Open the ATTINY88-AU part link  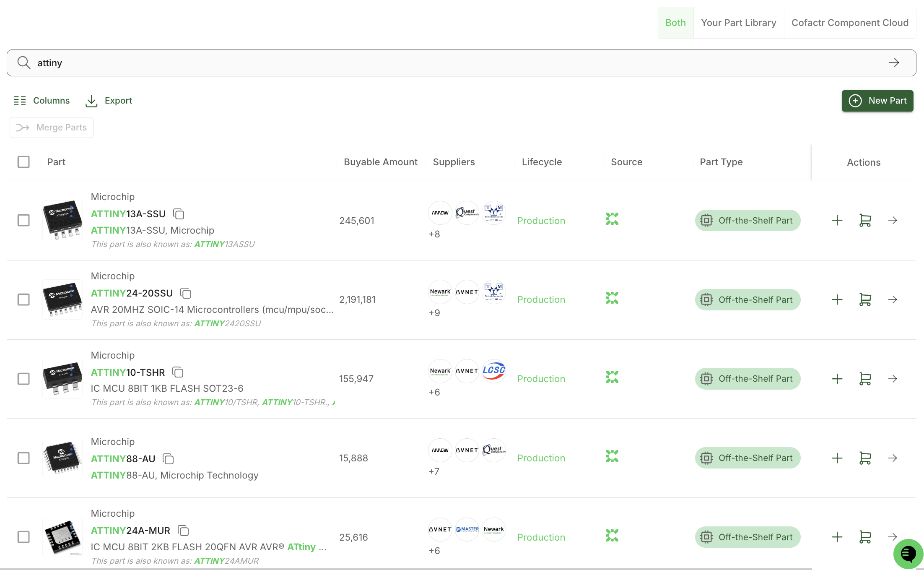[123, 459]
